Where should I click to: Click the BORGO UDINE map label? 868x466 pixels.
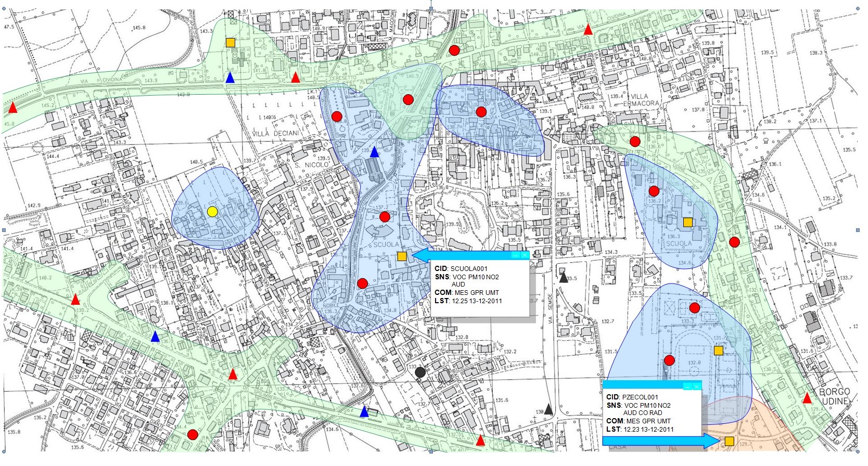[834, 396]
